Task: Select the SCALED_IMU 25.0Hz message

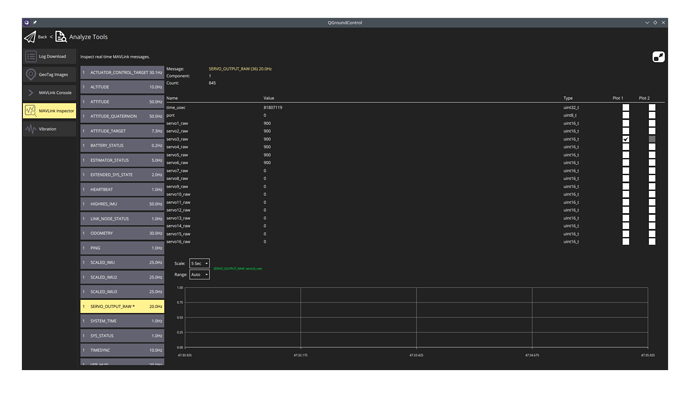Action: click(x=122, y=262)
